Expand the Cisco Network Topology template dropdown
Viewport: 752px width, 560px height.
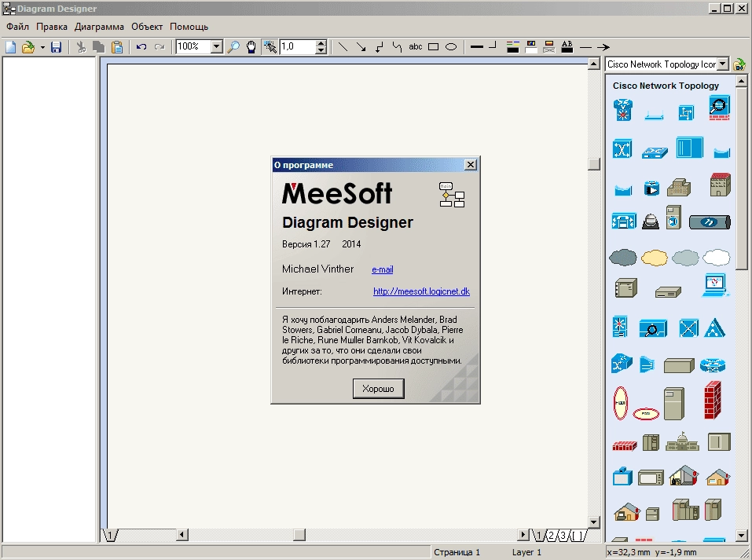(723, 64)
